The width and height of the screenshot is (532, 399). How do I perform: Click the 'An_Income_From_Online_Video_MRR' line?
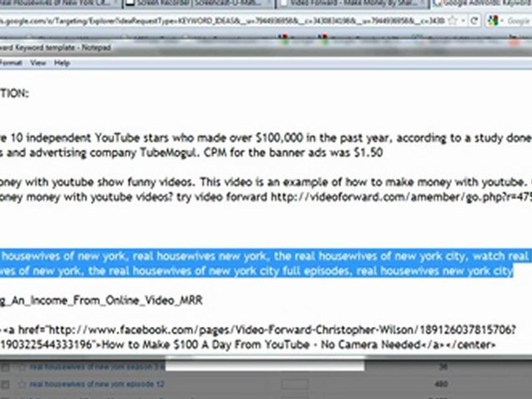point(101,300)
